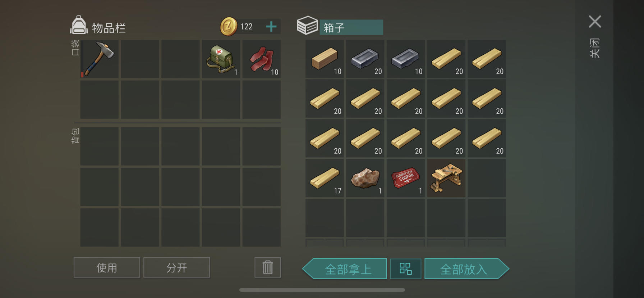Click the grid sort button
The height and width of the screenshot is (298, 644).
pos(406,269)
